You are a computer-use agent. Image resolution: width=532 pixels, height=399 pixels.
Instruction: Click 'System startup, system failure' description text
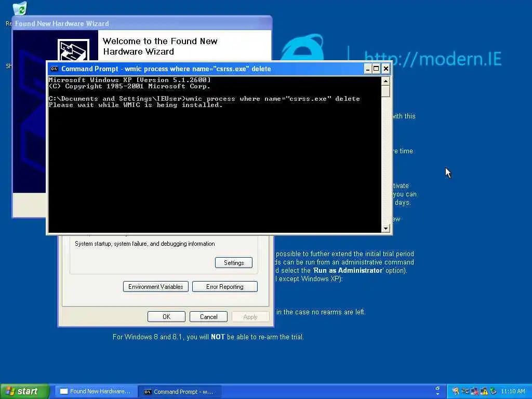[x=144, y=244]
